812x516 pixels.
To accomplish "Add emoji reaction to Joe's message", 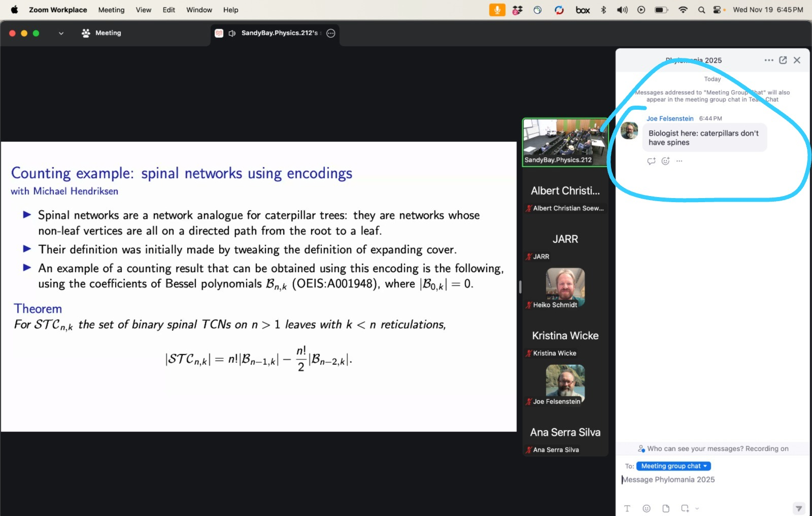I will pos(665,161).
